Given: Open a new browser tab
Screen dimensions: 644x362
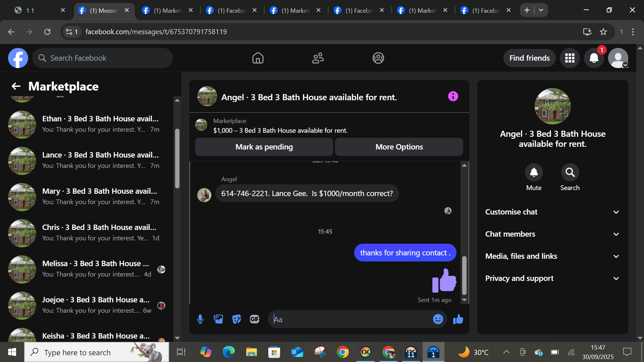Looking at the screenshot, I should (x=527, y=10).
